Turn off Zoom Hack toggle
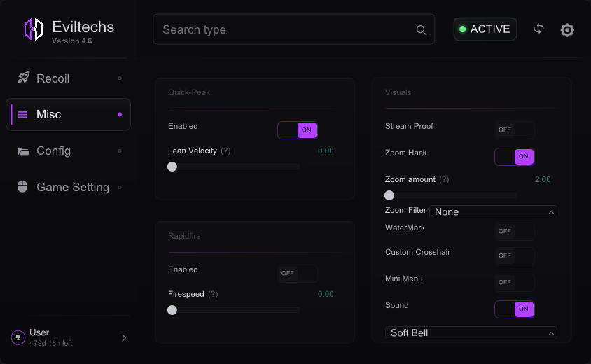Viewport: 591px width, 364px height. point(515,157)
